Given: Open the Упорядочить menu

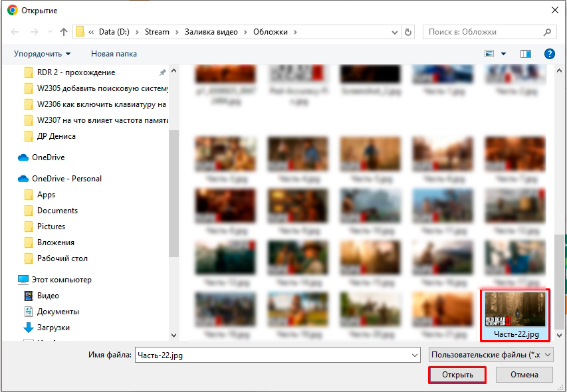Looking at the screenshot, I should (43, 54).
